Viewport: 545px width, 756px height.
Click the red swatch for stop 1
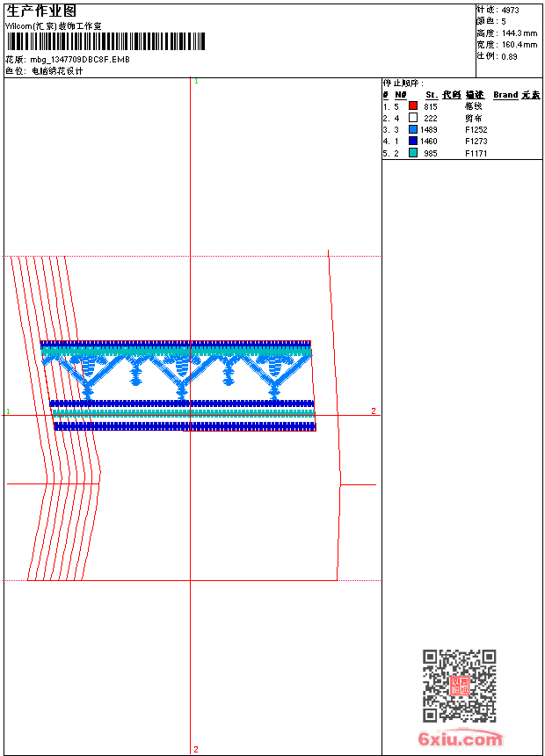click(x=413, y=105)
